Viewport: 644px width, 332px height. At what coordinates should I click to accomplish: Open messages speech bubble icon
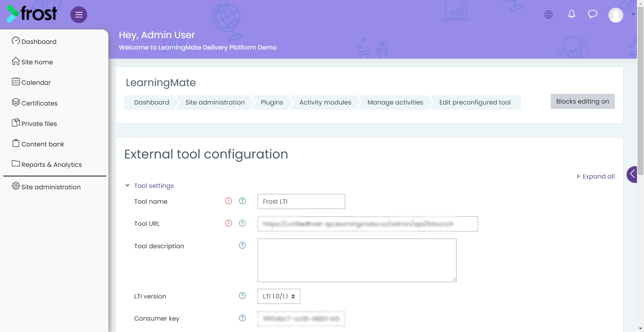593,14
